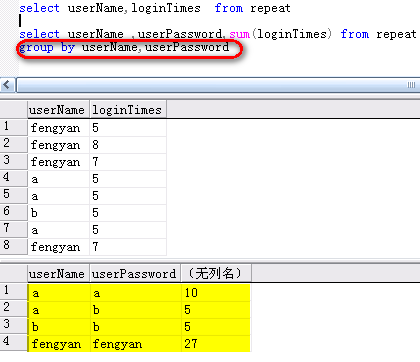
Task: Select row 1 header in the first result grid
Action: click(x=14, y=127)
